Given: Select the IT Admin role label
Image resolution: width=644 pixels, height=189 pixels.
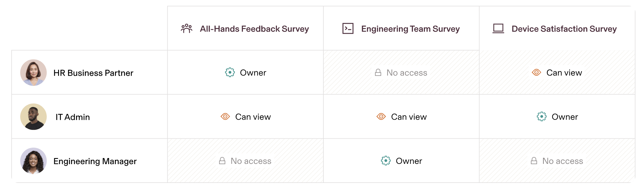Looking at the screenshot, I should 73,117.
